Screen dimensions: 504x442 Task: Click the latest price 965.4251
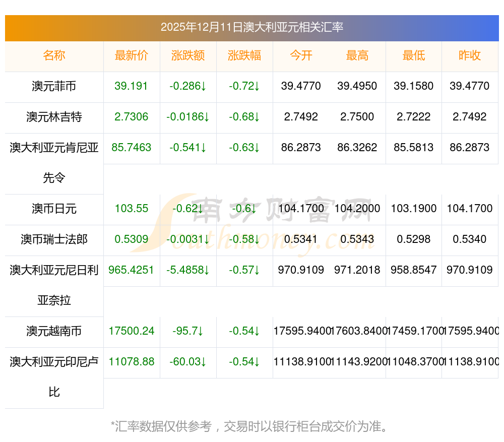[132, 270]
